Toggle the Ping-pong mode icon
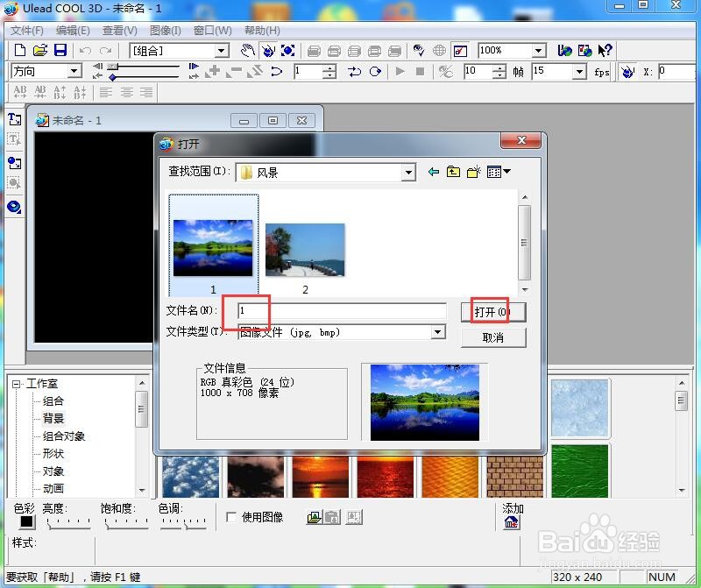The height and width of the screenshot is (588, 701). (355, 71)
